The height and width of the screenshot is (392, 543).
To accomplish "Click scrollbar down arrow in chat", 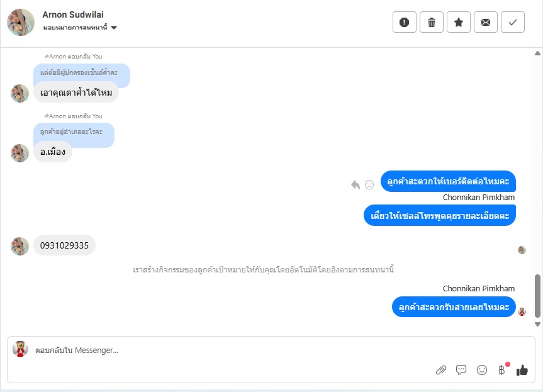I will point(537,325).
